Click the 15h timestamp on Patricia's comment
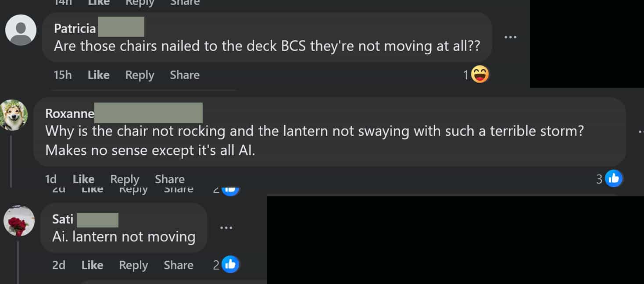The image size is (644, 284). point(62,75)
